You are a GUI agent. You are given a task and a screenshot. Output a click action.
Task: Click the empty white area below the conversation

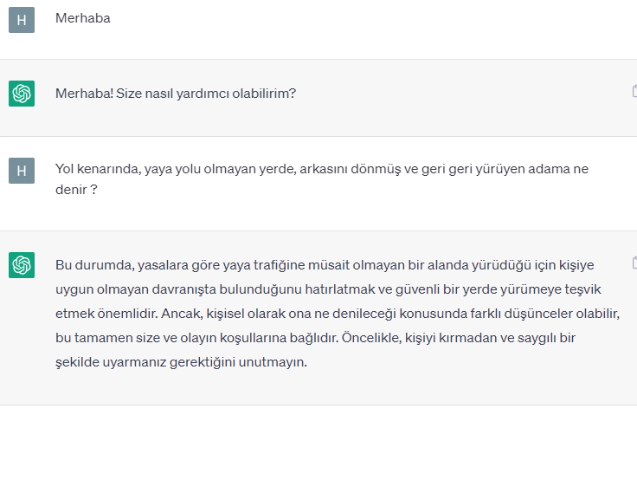click(x=318, y=443)
